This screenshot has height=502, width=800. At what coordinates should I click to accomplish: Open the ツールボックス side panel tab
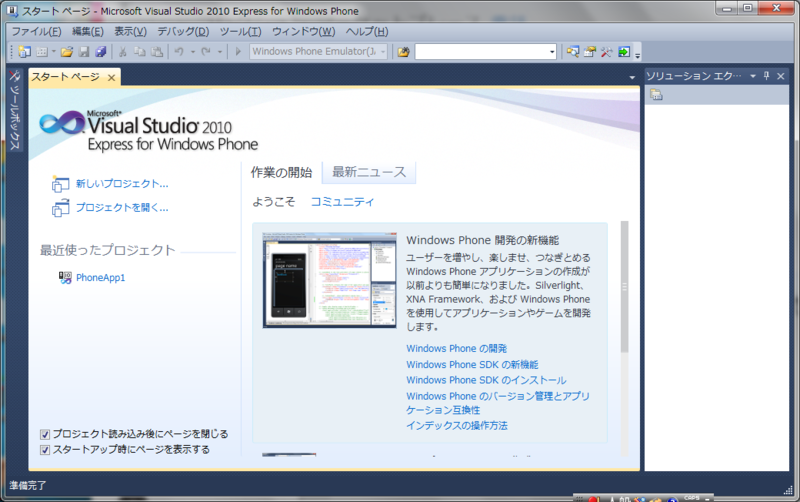tap(15, 111)
